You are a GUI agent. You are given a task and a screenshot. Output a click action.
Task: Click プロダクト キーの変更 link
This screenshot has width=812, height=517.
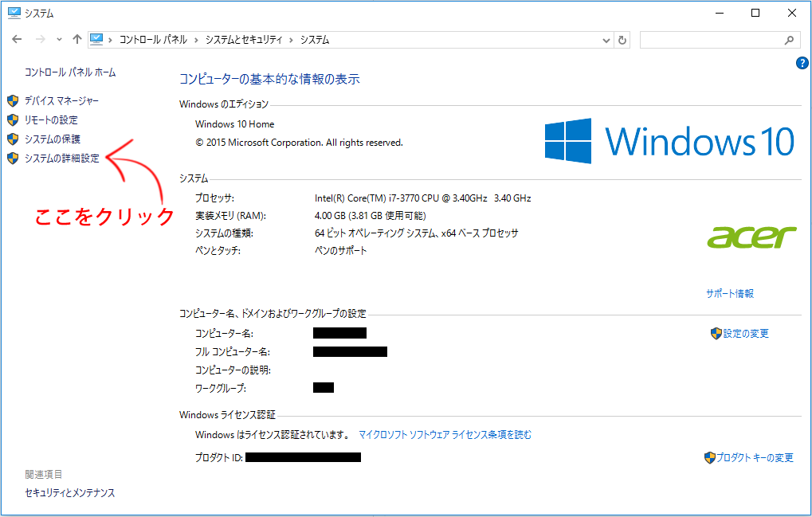[755, 457]
